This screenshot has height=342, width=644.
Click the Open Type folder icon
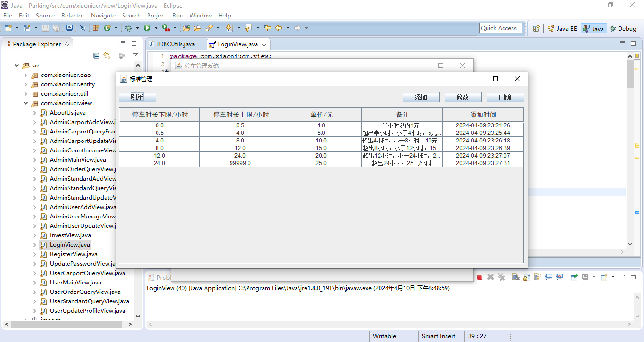[x=186, y=28]
